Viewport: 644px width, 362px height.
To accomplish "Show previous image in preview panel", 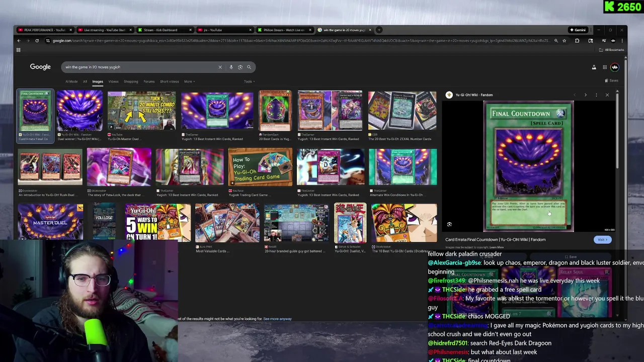I will (575, 95).
